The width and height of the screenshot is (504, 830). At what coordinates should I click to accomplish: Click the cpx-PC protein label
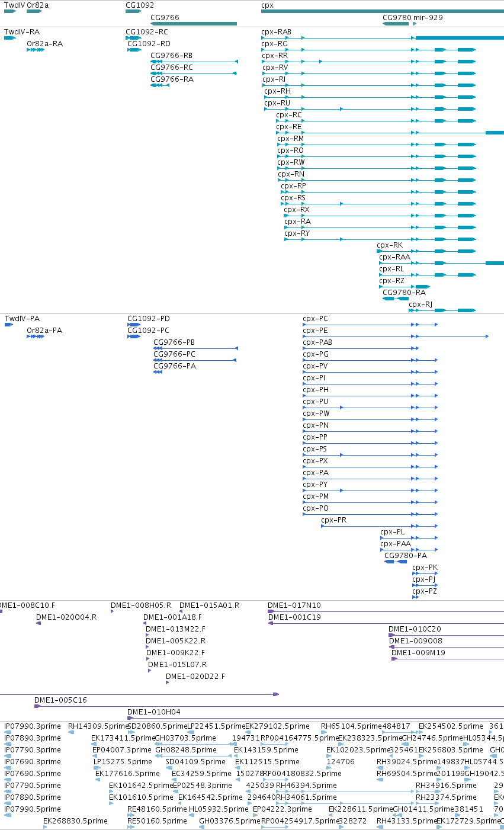click(x=315, y=319)
